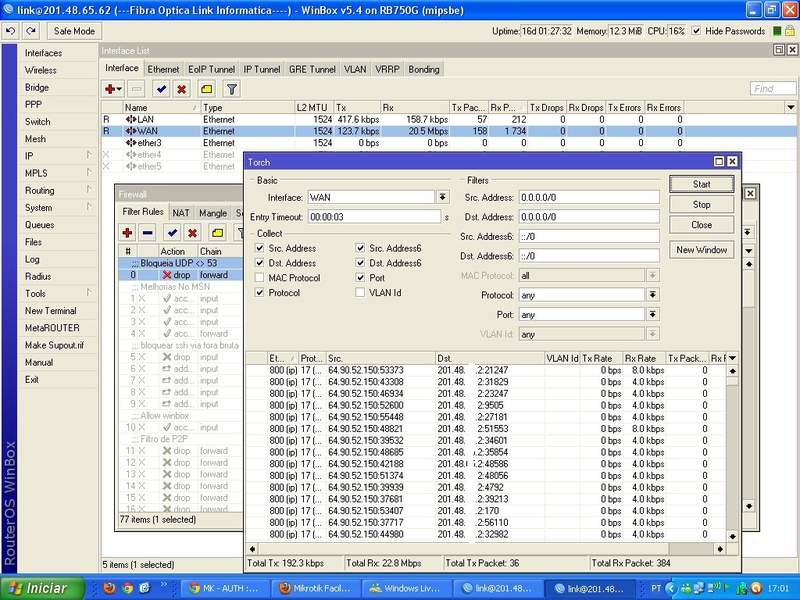Viewport: 800px width, 600px height.
Task: Uncheck the Hide Passwords checkbox
Action: 697,31
